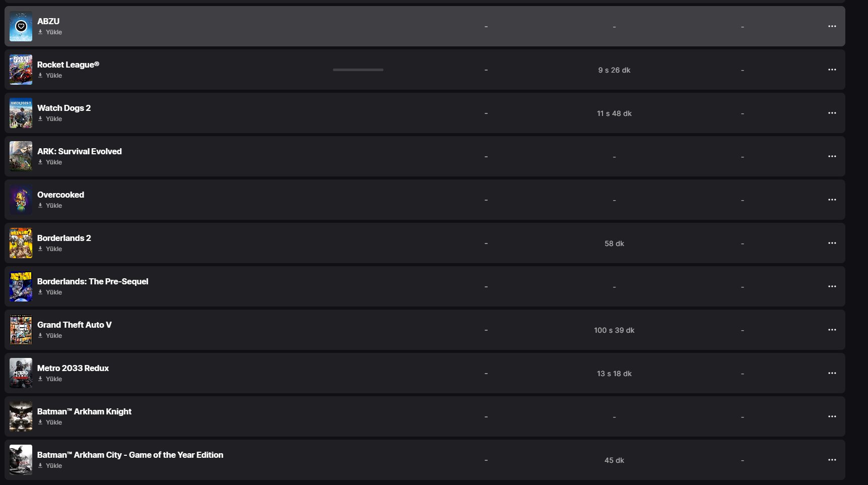Click the ellipsis icon for Watch Dogs 2
The width and height of the screenshot is (868, 485).
point(832,113)
